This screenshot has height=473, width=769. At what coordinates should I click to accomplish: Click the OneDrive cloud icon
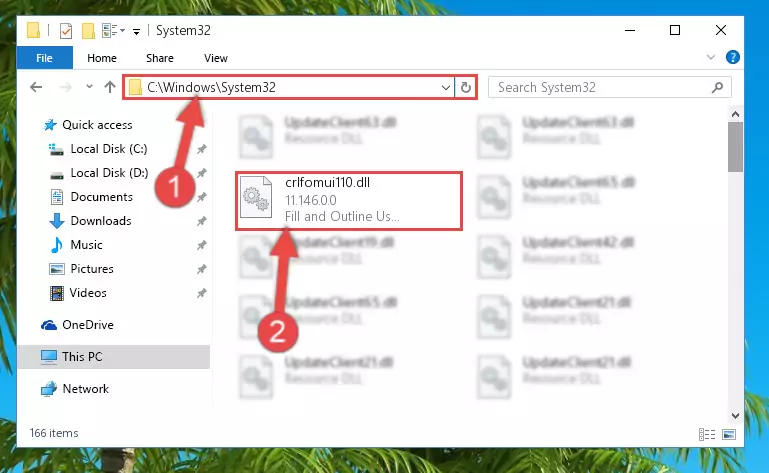49,325
